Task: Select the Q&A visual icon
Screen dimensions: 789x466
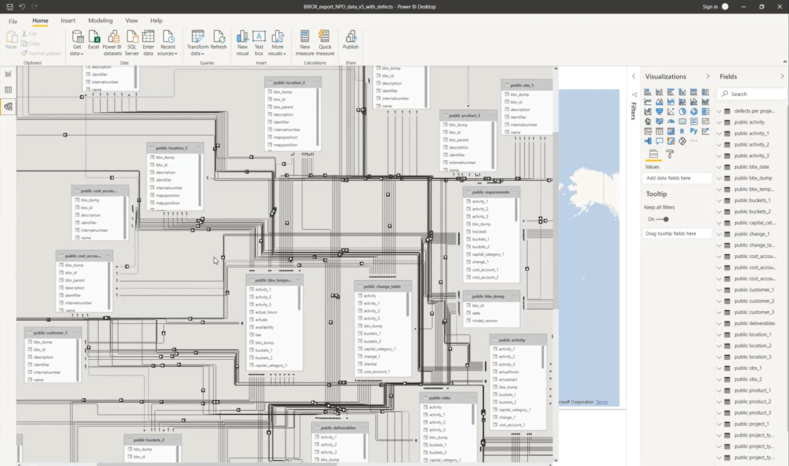Action: point(659,141)
